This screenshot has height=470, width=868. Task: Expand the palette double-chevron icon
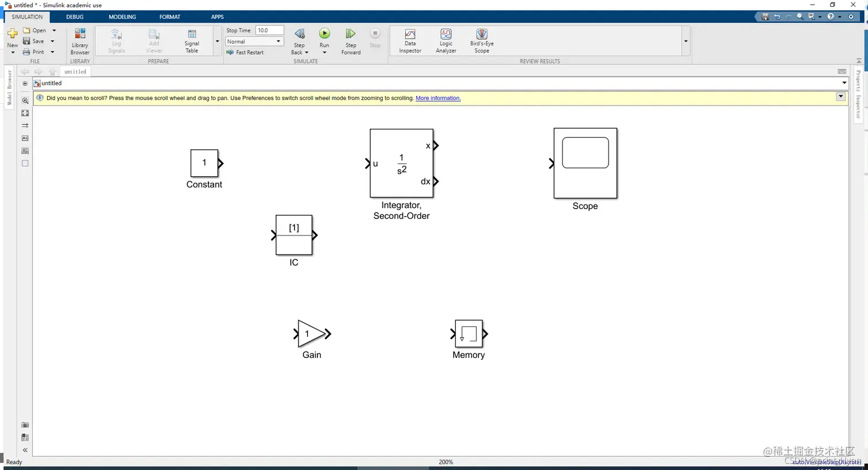[25, 450]
